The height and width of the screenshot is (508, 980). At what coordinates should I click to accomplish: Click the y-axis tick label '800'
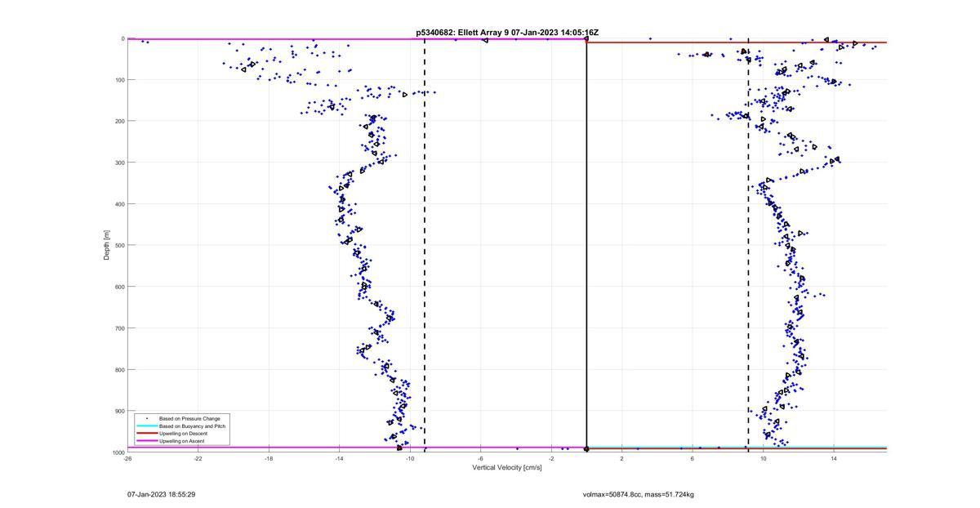[118, 369]
